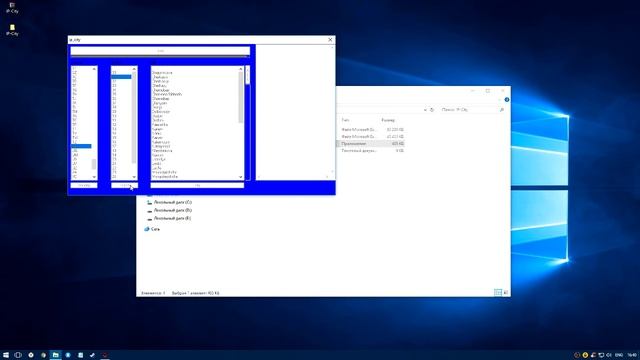Minimize the Explorer window

coord(472,91)
